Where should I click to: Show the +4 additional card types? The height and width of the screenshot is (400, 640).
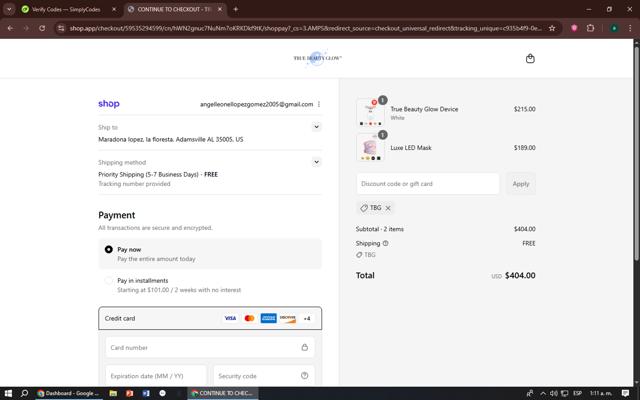(307, 318)
